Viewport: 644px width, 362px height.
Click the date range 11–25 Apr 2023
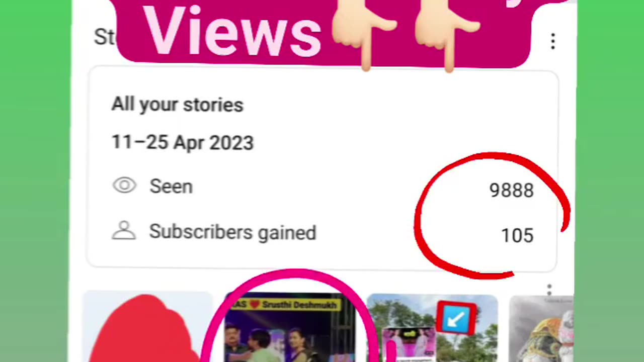point(182,143)
